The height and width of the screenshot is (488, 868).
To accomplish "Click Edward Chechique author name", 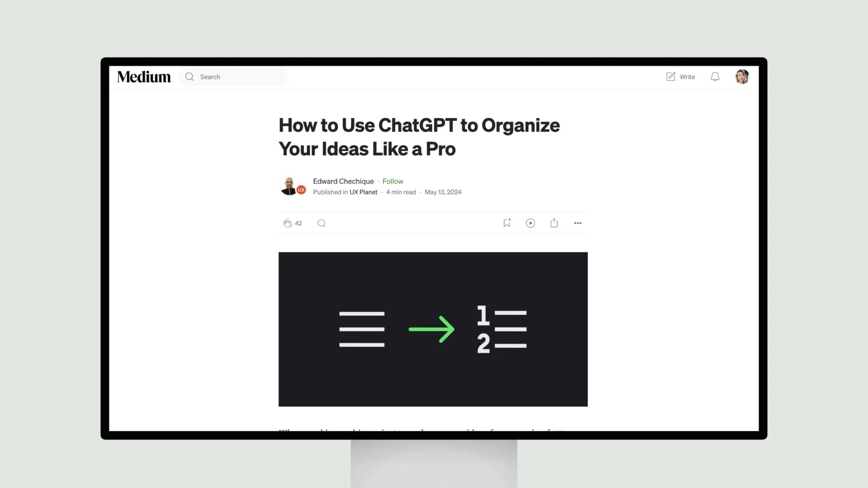I will tap(343, 181).
